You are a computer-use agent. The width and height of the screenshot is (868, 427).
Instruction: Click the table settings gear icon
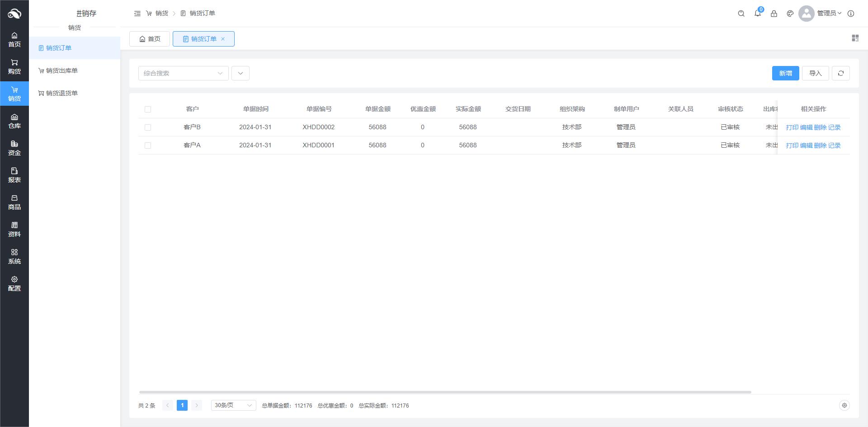844,405
